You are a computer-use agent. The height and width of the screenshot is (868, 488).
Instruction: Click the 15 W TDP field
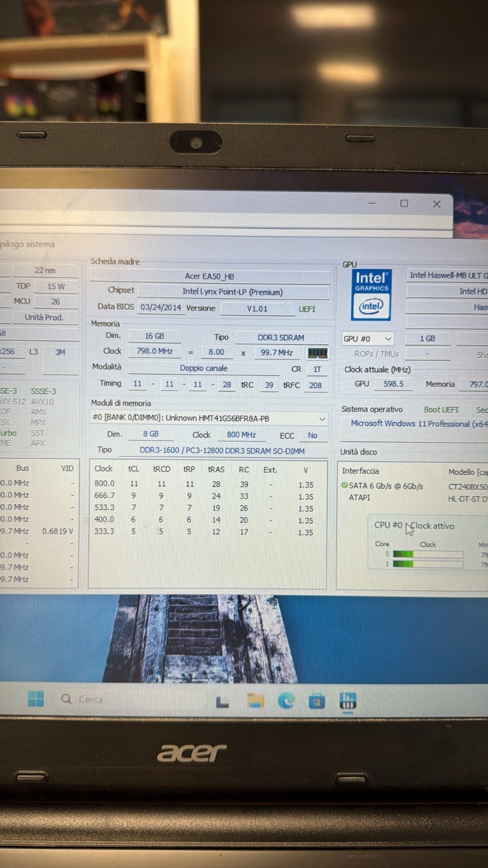56,286
